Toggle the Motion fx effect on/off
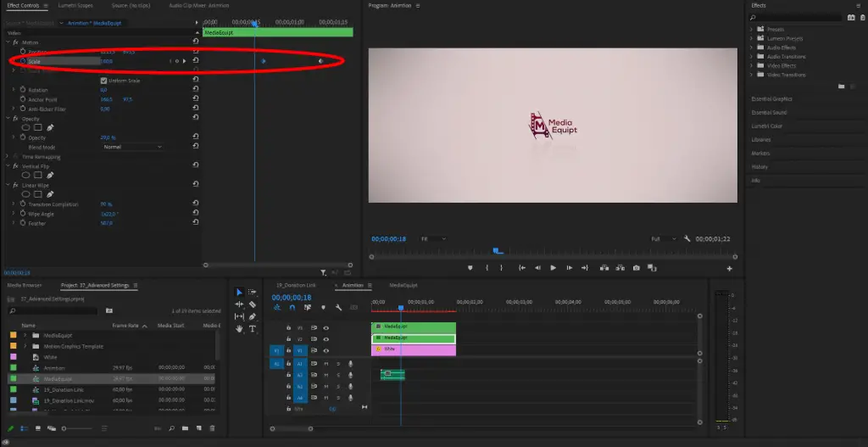Image resolution: width=868 pixels, height=447 pixels. 15,42
